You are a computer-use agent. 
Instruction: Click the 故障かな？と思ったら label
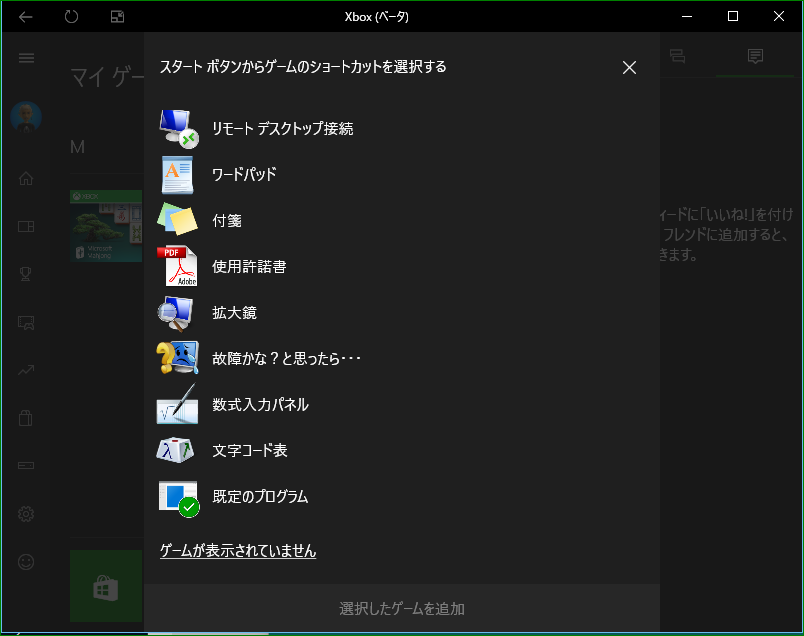point(287,359)
